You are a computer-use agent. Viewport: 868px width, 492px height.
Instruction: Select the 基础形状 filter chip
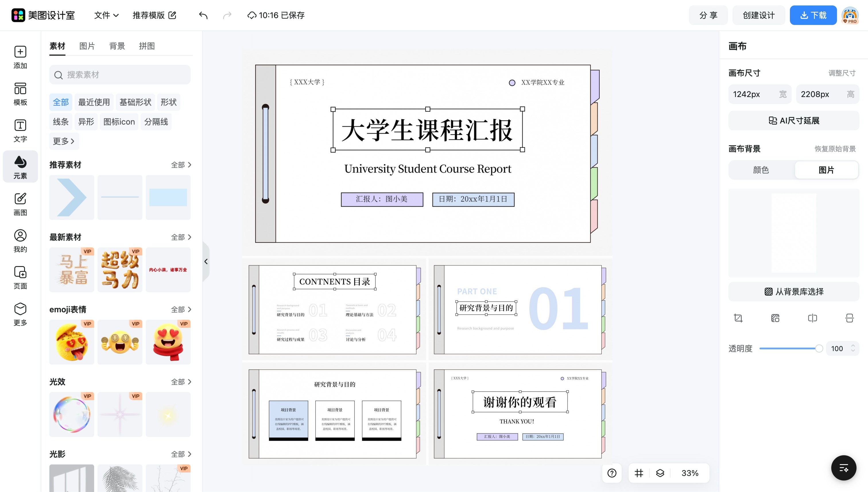135,102
